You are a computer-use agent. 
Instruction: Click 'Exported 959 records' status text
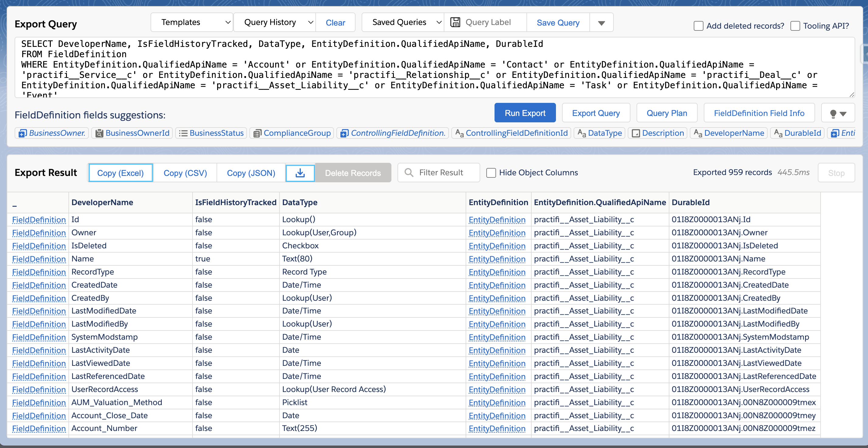tap(732, 173)
